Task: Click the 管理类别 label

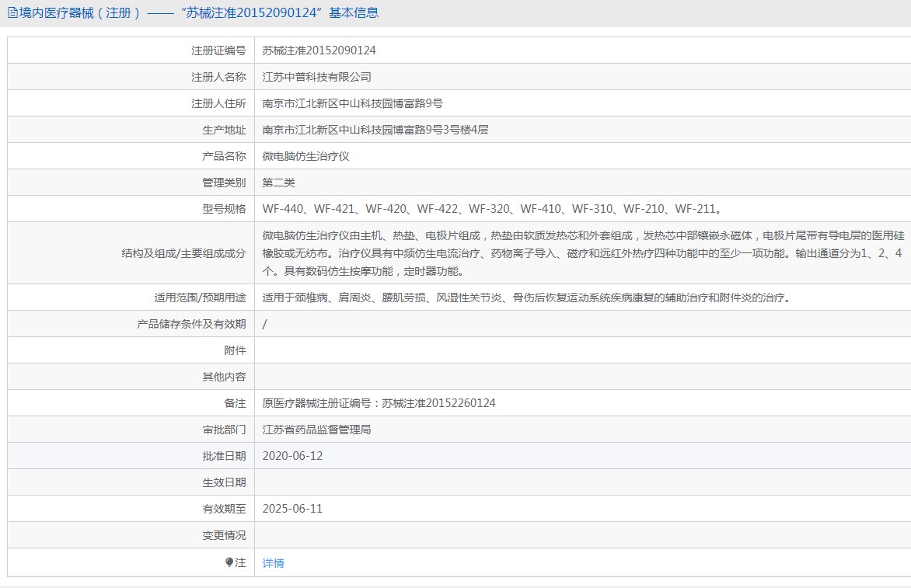Action: coord(225,183)
